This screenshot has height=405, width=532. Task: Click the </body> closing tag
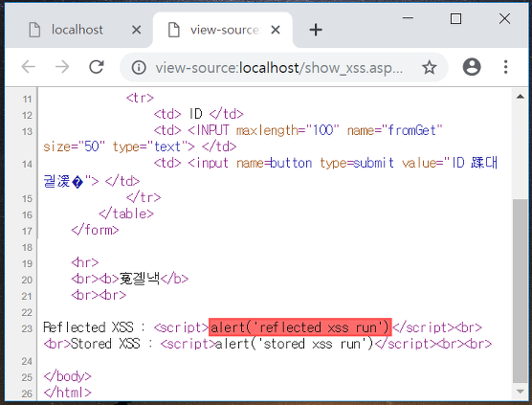(68, 376)
